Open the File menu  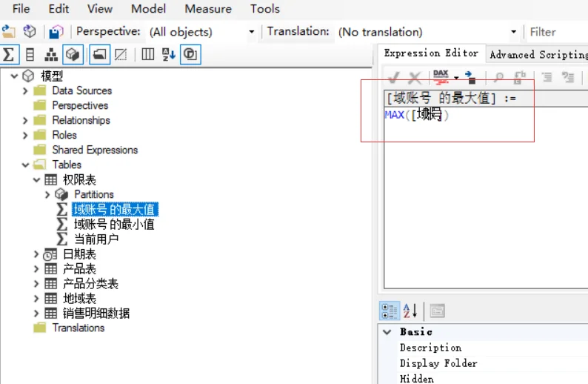(21, 9)
